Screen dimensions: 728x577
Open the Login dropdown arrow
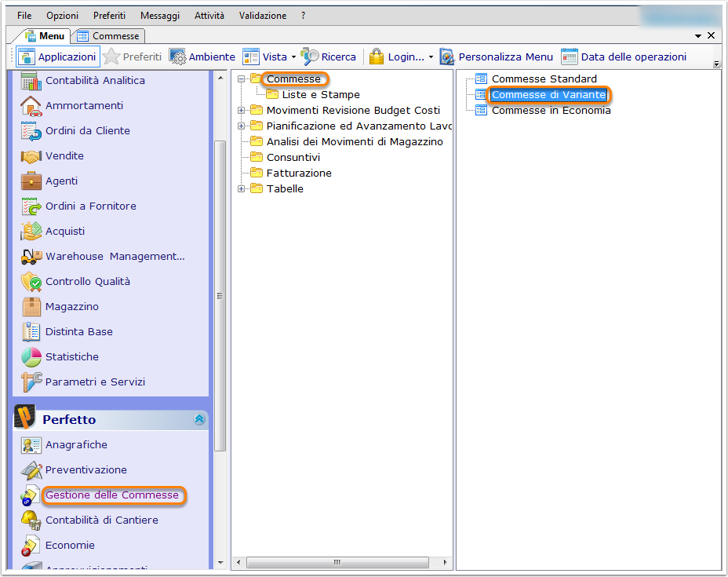point(431,57)
